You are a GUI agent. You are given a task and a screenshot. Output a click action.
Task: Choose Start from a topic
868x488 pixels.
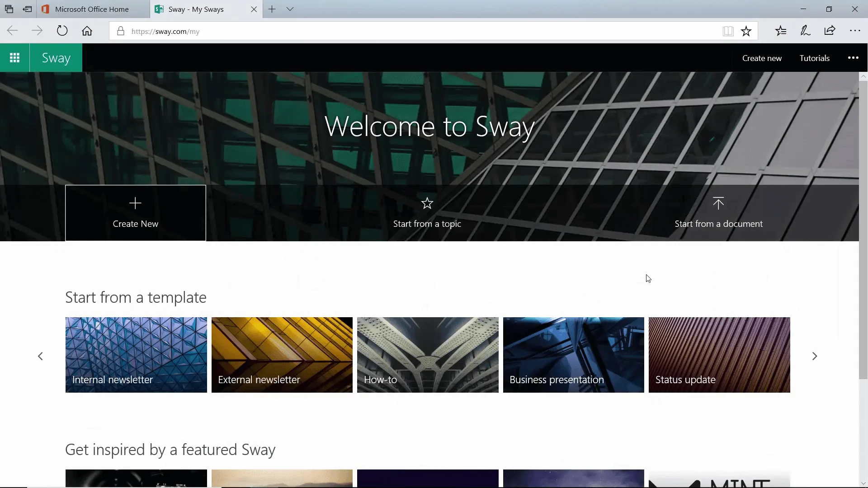[427, 213]
